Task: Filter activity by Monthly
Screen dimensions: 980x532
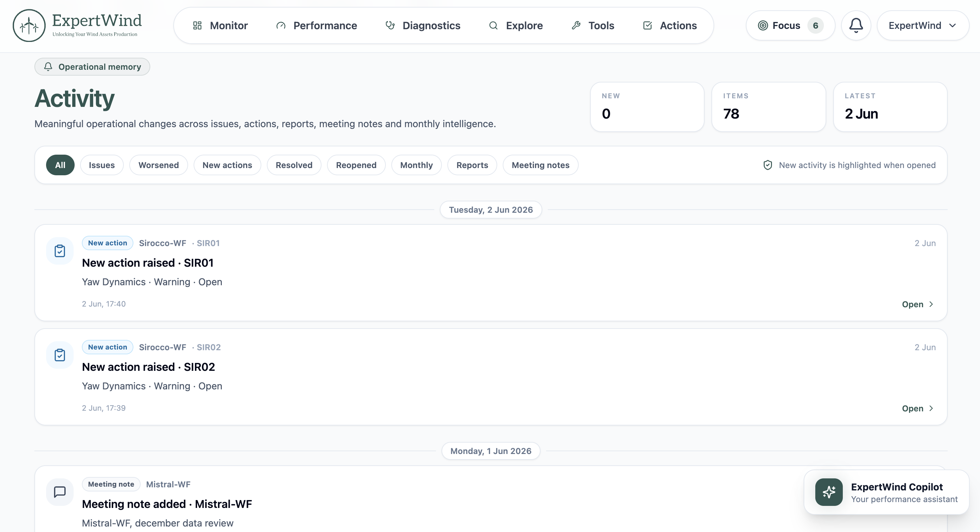Action: [416, 165]
